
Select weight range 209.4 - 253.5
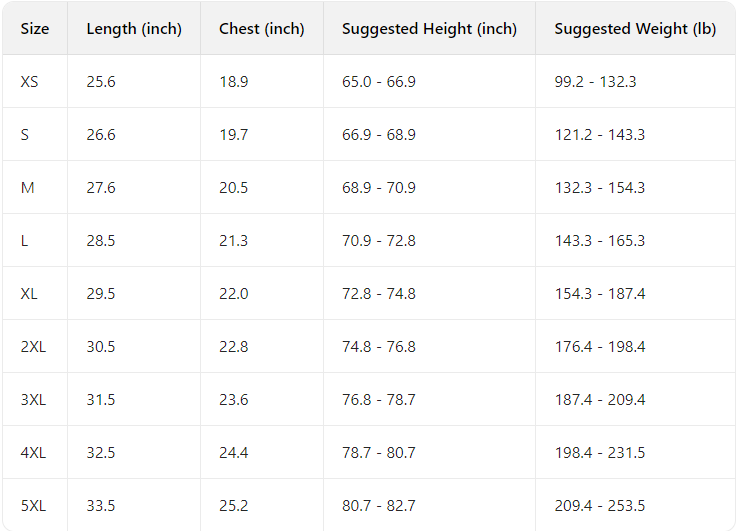pyautogui.click(x=600, y=506)
